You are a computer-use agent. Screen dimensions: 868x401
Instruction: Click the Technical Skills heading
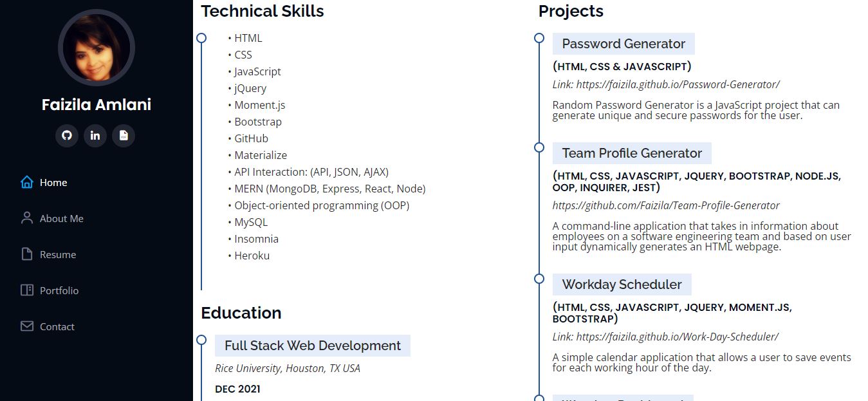(x=263, y=11)
